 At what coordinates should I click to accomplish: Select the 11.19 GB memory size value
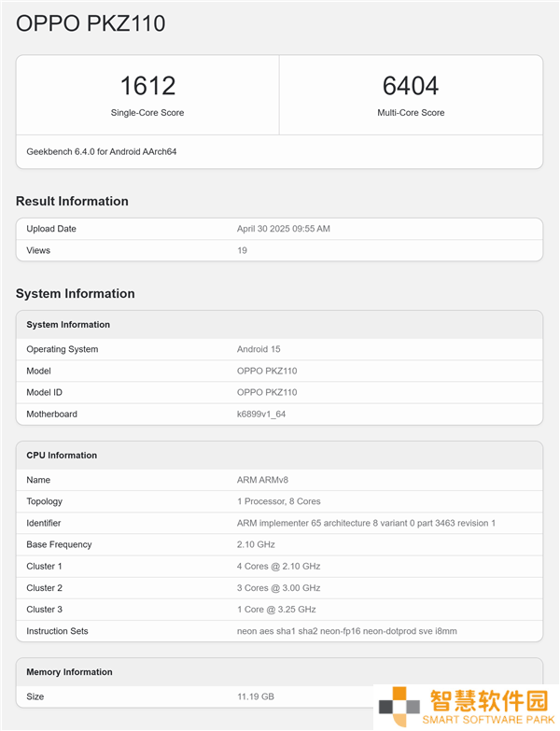point(256,696)
